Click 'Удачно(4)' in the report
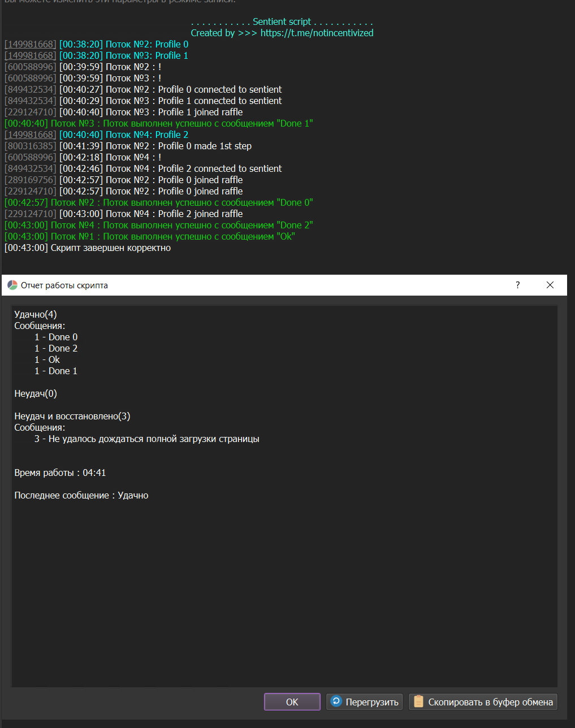Image resolution: width=575 pixels, height=728 pixels. tap(36, 314)
